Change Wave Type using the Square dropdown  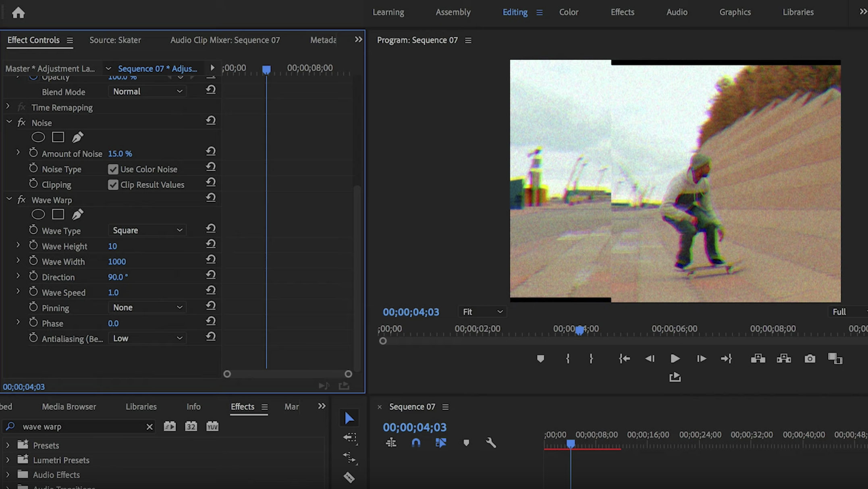coord(147,230)
